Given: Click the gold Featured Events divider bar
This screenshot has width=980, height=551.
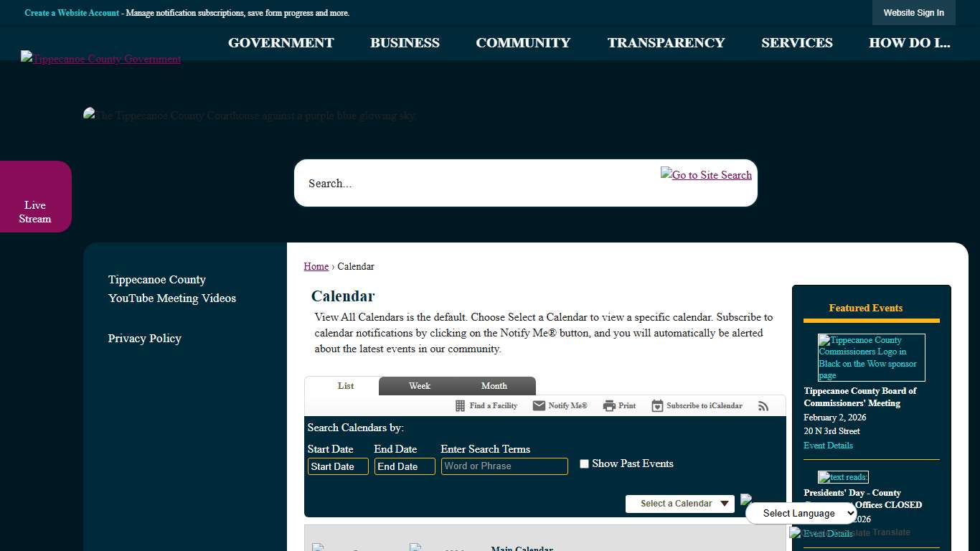Looking at the screenshot, I should point(870,322).
